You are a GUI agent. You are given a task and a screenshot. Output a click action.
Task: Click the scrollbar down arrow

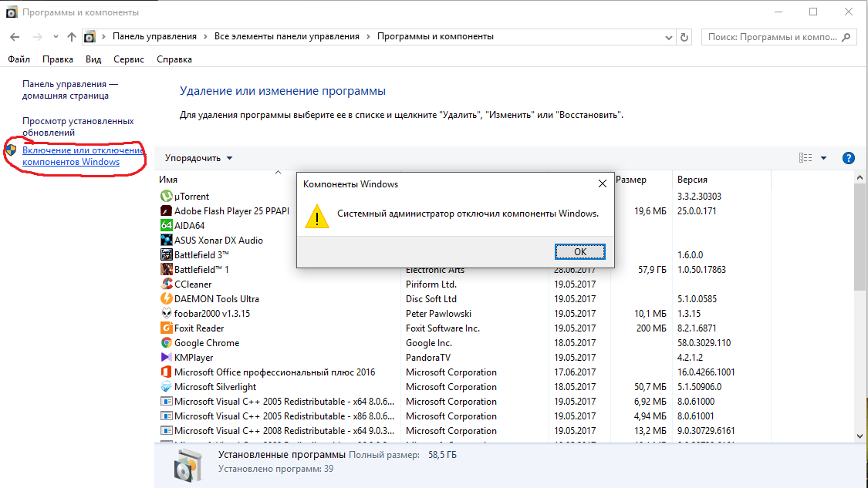tap(860, 436)
